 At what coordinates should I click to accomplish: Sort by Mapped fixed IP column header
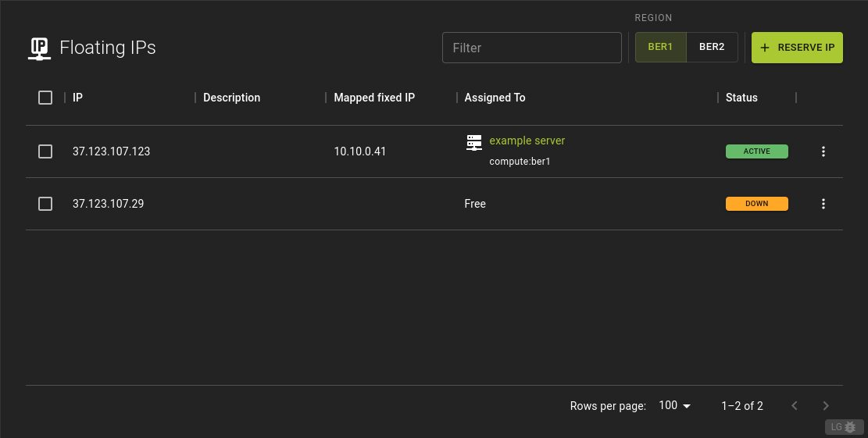click(x=374, y=98)
